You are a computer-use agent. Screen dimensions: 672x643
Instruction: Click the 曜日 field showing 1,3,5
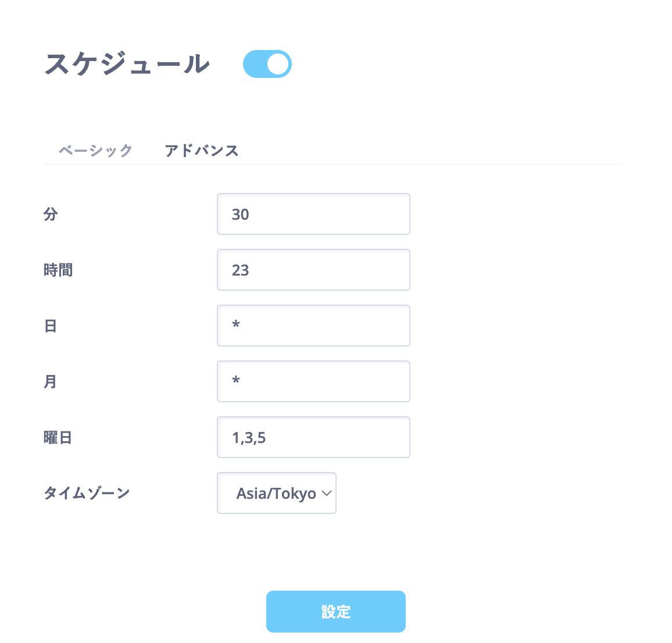pos(313,437)
